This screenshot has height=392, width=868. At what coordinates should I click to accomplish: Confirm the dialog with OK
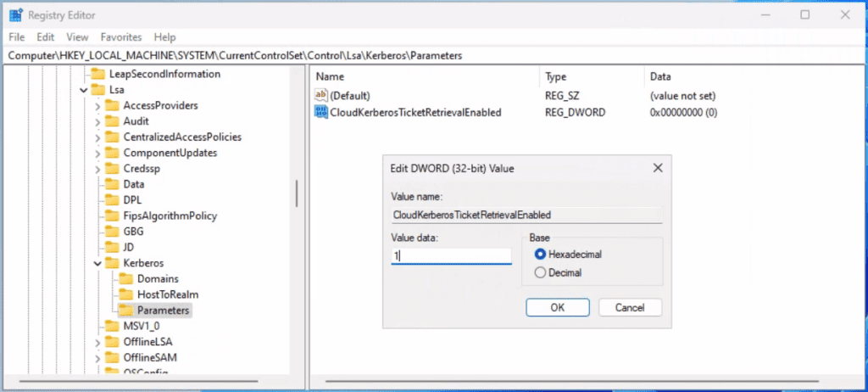558,307
